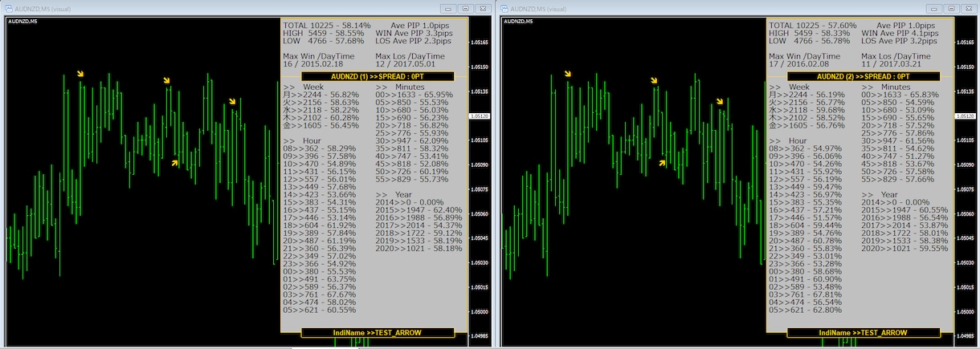Click year row '2019>>1533 - 58.38%'
Image resolution: width=980 pixels, height=349 pixels.
tap(904, 241)
